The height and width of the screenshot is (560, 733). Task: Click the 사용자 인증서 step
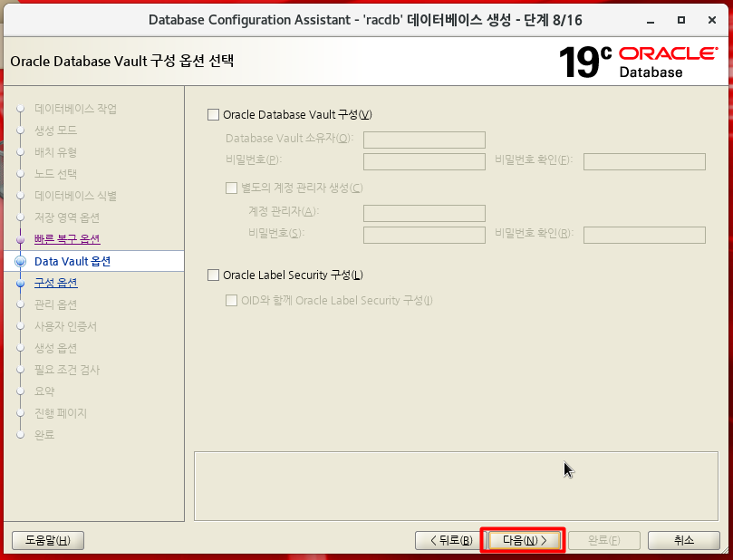pos(65,326)
